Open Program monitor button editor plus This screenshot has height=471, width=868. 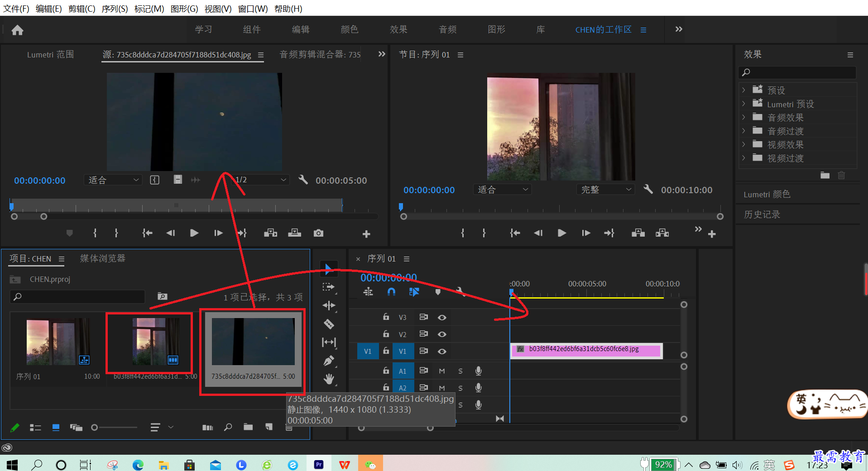pyautogui.click(x=712, y=234)
